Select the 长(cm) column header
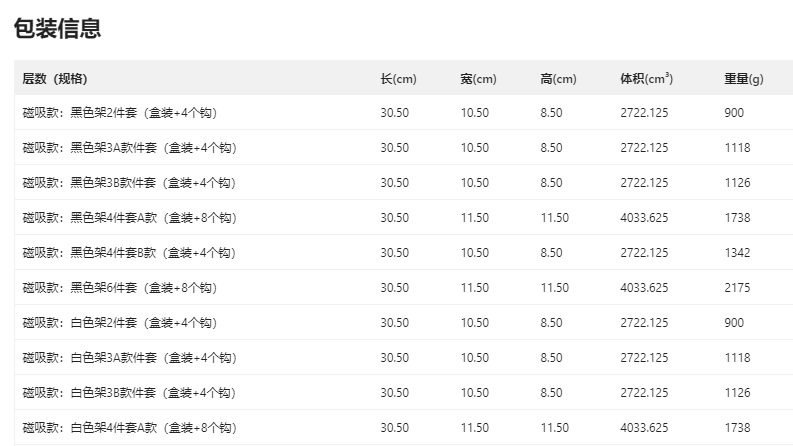 coord(398,79)
